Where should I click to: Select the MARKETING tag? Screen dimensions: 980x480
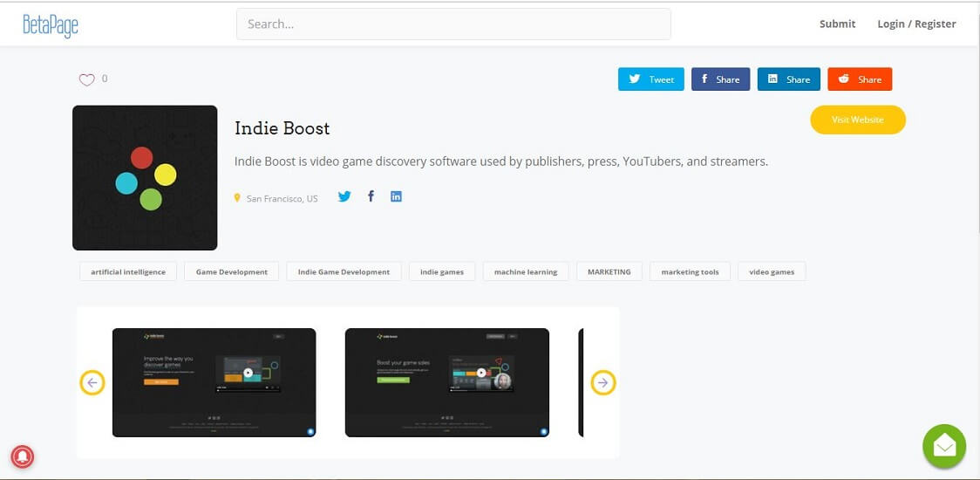coord(609,271)
